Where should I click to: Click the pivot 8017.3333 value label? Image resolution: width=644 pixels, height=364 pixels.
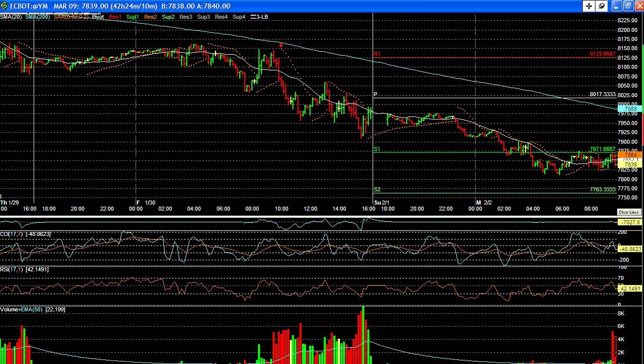click(x=603, y=94)
